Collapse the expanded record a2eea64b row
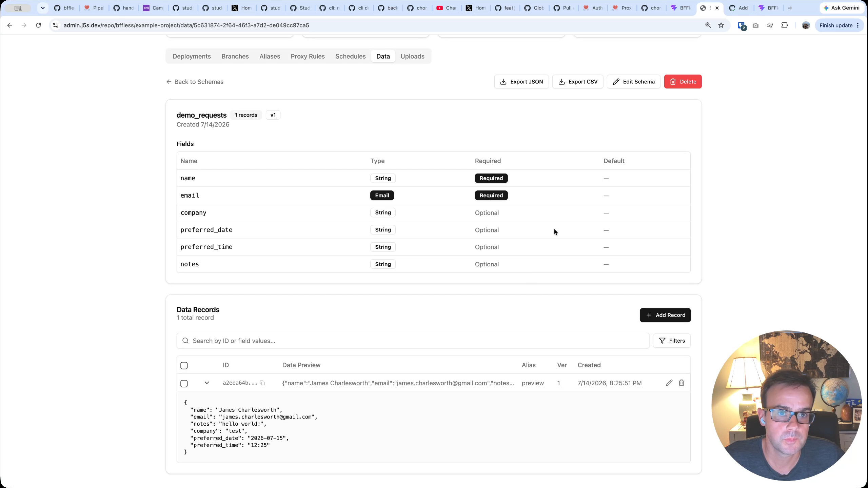868x488 pixels. click(x=207, y=383)
